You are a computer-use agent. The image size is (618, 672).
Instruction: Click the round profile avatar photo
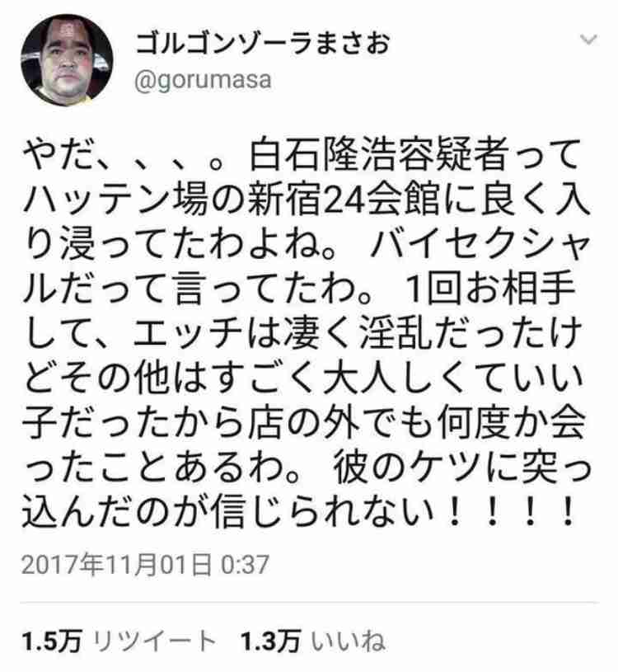click(67, 60)
